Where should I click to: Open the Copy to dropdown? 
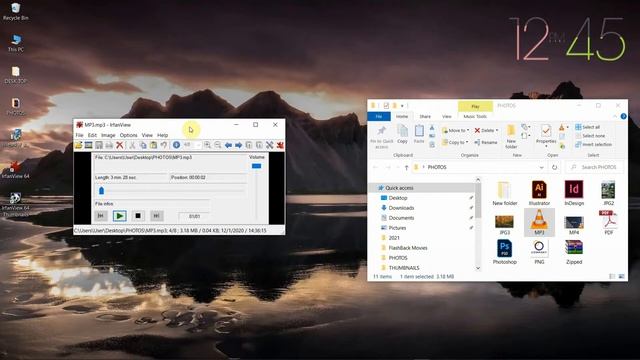(455, 142)
